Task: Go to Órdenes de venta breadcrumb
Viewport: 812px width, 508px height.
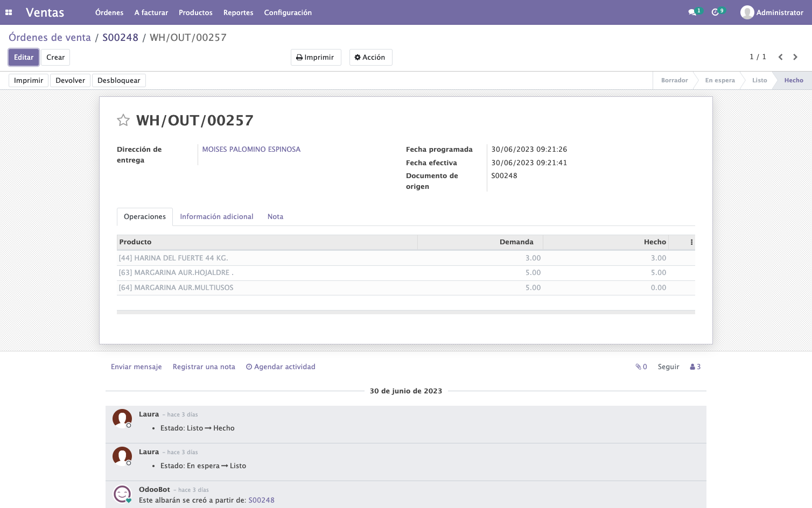Action: 50,38
